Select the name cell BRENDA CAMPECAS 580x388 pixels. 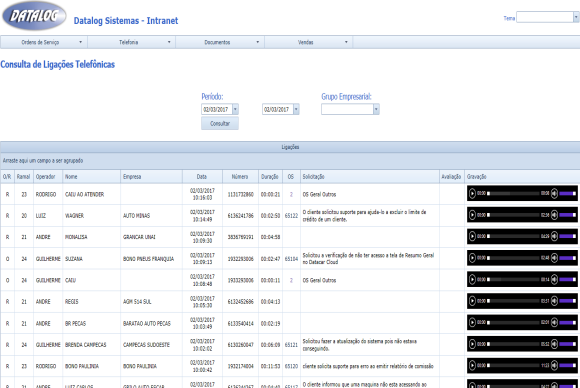[x=91, y=345]
